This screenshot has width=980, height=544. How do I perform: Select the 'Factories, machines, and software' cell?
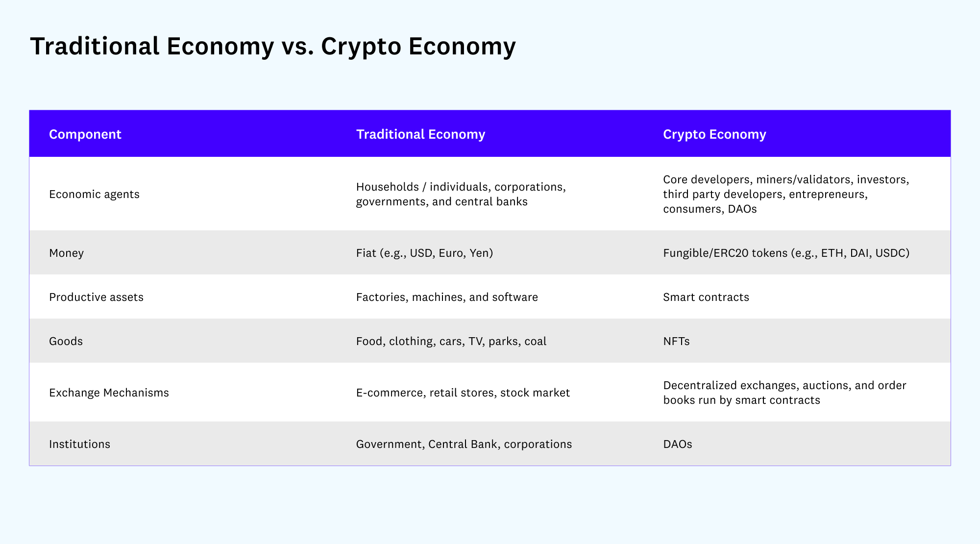[x=447, y=297]
